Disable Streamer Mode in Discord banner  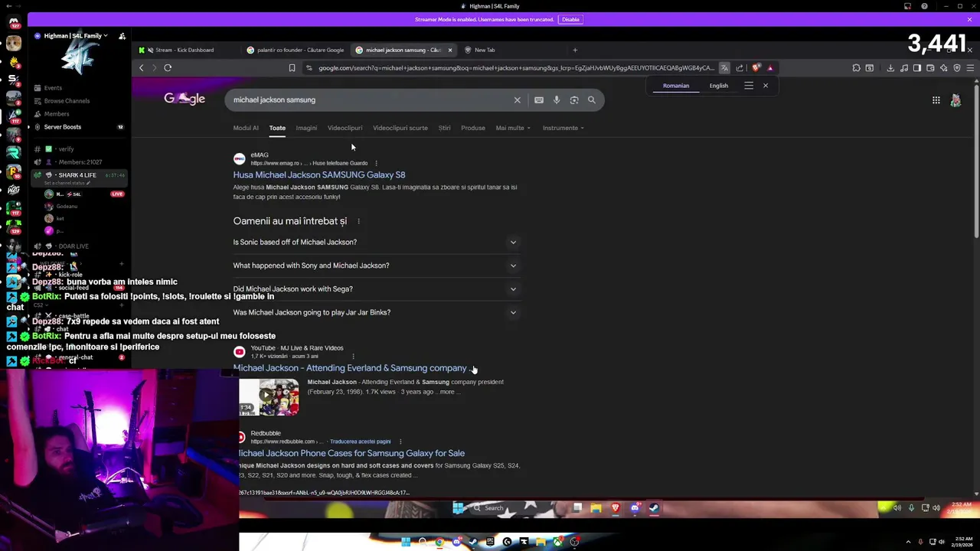pyautogui.click(x=570, y=19)
